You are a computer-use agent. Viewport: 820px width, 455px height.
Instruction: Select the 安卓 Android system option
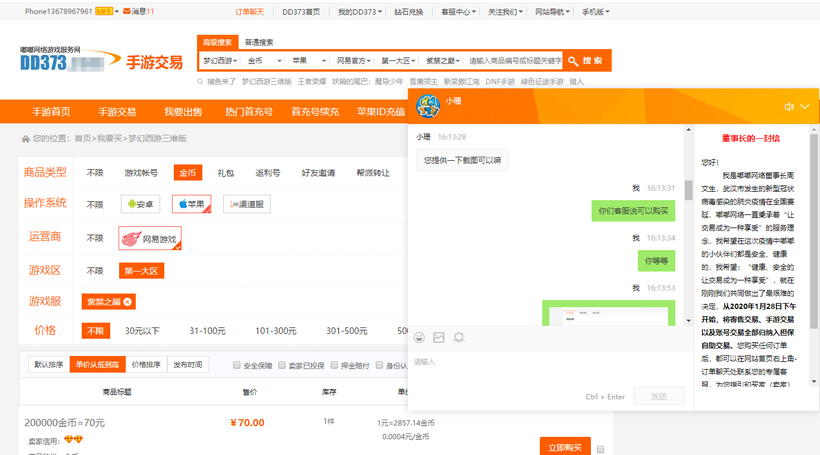click(x=140, y=204)
